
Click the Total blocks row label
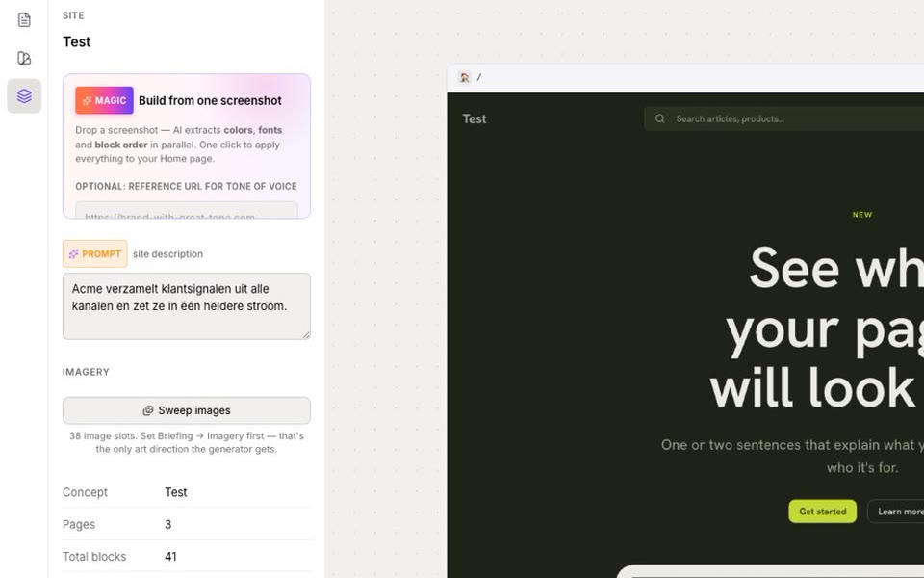click(94, 556)
